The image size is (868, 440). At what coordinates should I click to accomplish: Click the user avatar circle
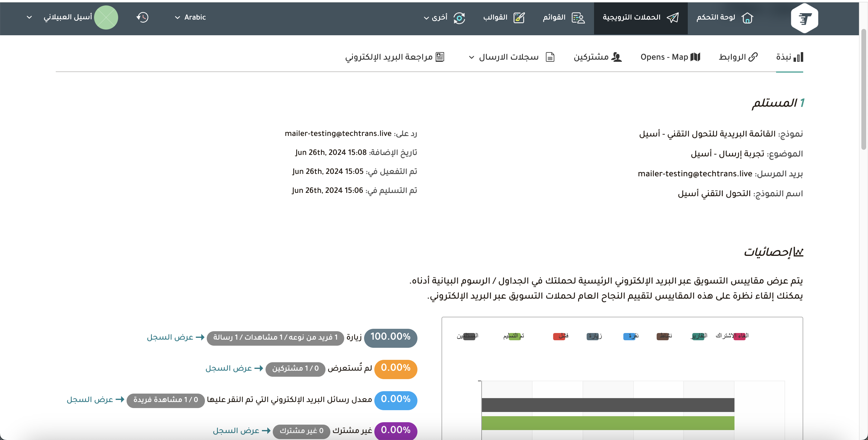coord(106,17)
